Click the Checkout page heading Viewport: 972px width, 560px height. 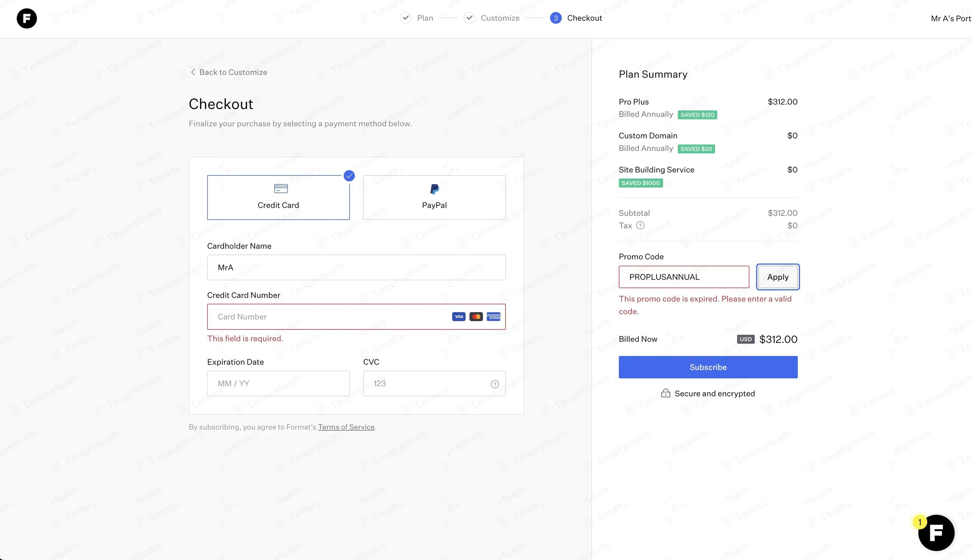221,104
